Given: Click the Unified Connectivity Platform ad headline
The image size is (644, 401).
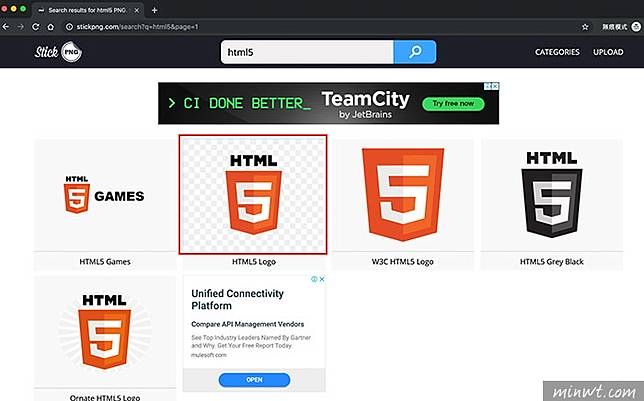Looking at the screenshot, I should [x=237, y=300].
